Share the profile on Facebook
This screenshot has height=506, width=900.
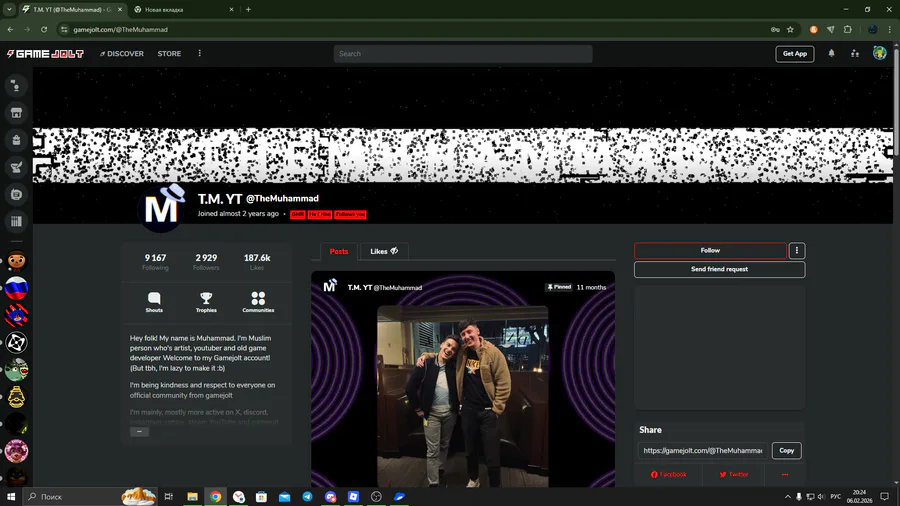pyautogui.click(x=668, y=474)
